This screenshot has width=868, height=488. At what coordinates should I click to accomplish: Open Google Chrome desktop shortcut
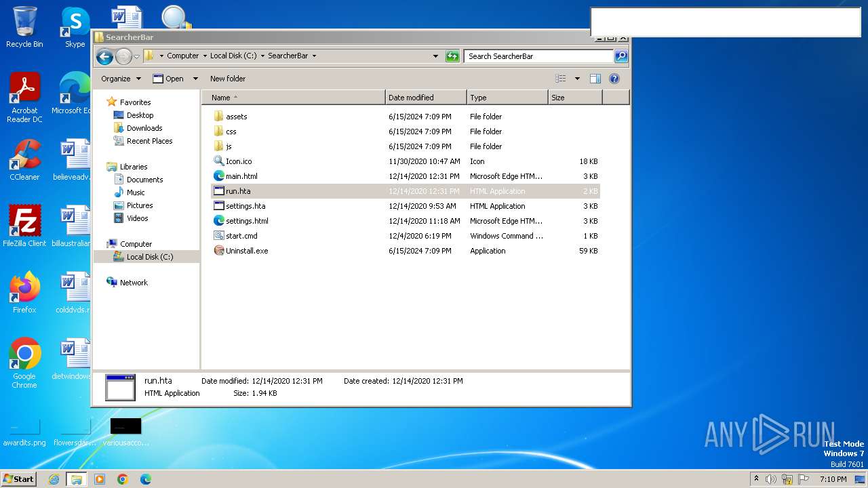(24, 363)
